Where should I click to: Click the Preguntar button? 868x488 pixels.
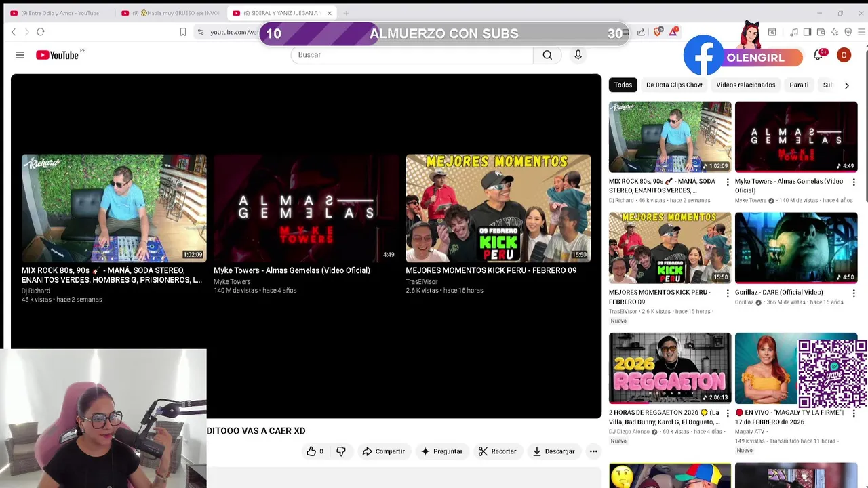click(441, 451)
